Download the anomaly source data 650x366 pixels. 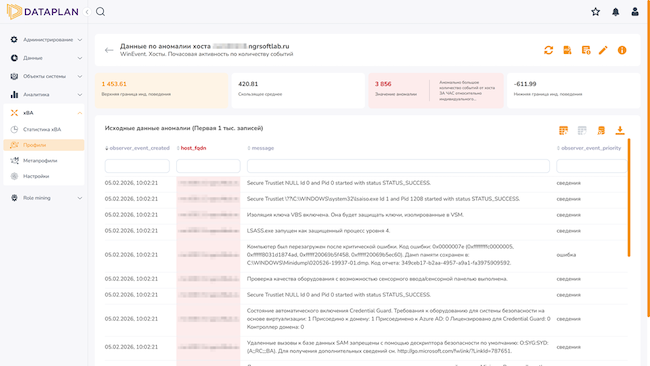(620, 131)
